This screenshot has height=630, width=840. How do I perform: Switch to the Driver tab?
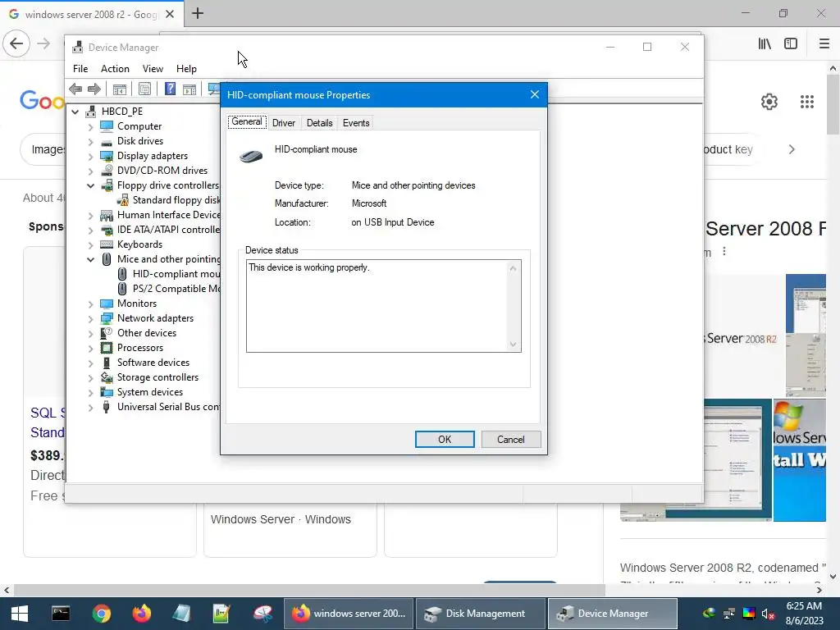point(283,123)
